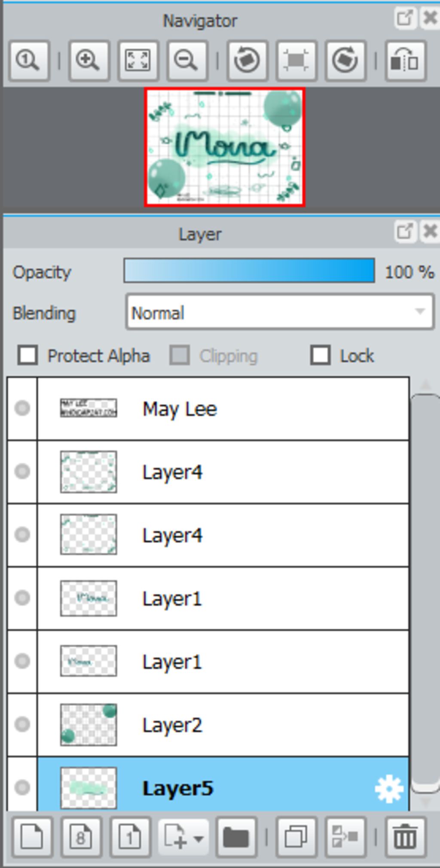Flip the canvas view horizontally
Viewport: 440px width, 868px height.
tap(405, 60)
